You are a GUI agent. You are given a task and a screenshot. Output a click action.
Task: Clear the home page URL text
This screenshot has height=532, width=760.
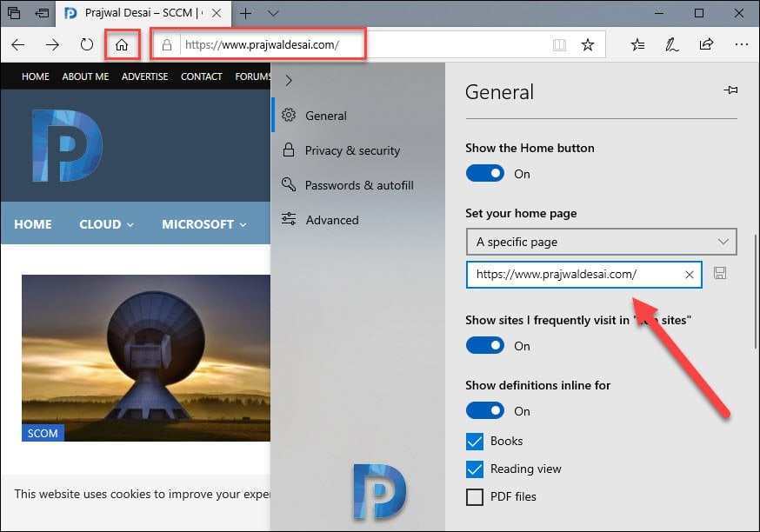pyautogui.click(x=690, y=275)
